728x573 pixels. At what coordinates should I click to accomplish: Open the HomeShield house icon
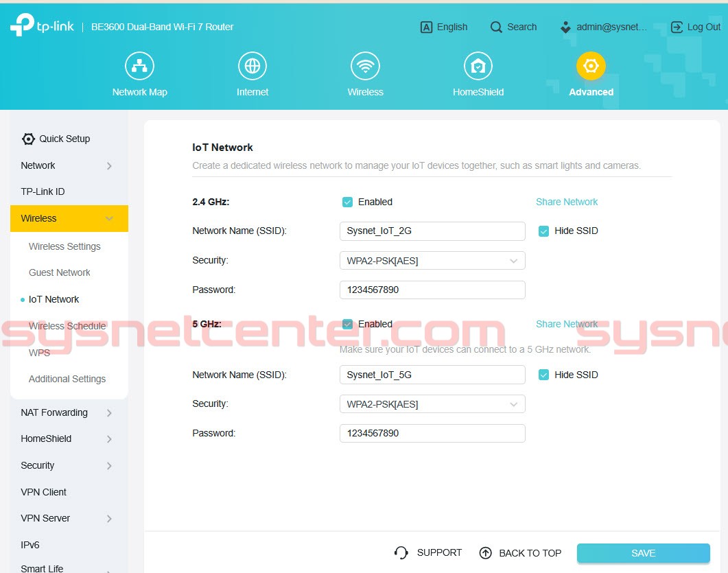tap(478, 66)
